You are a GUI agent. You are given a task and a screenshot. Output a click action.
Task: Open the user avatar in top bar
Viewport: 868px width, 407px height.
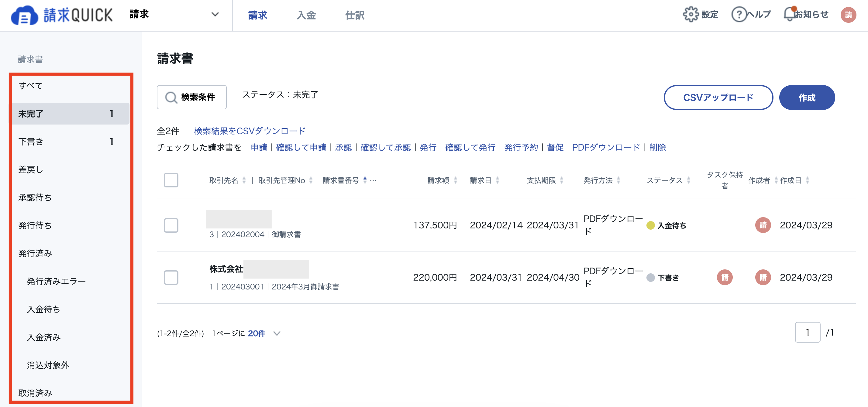coord(848,15)
